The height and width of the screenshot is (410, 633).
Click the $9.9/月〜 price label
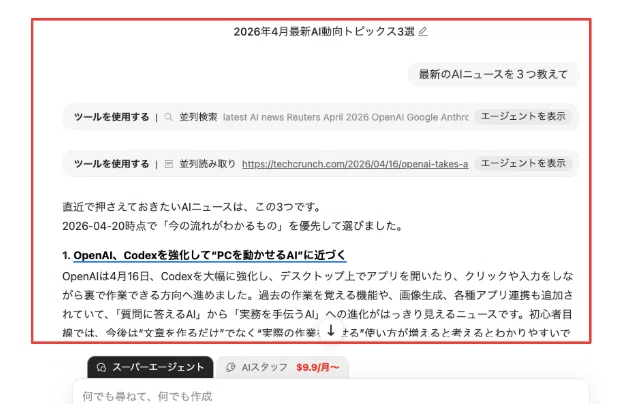(318, 367)
